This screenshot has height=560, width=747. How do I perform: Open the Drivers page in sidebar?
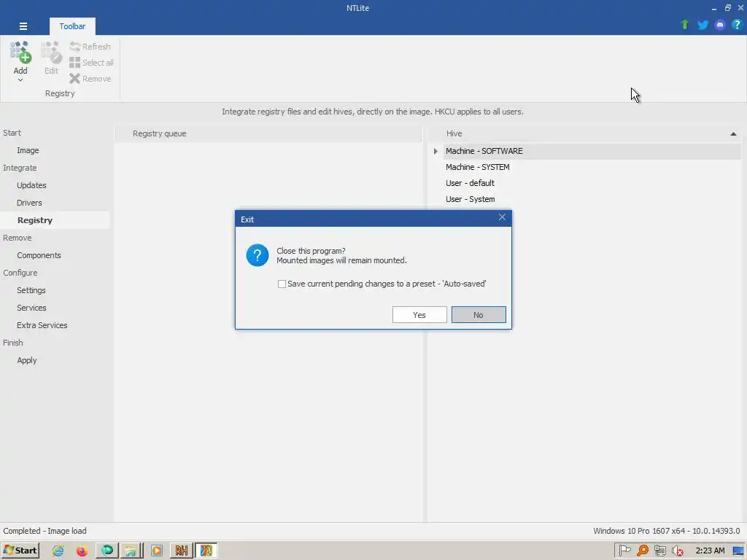pos(29,203)
